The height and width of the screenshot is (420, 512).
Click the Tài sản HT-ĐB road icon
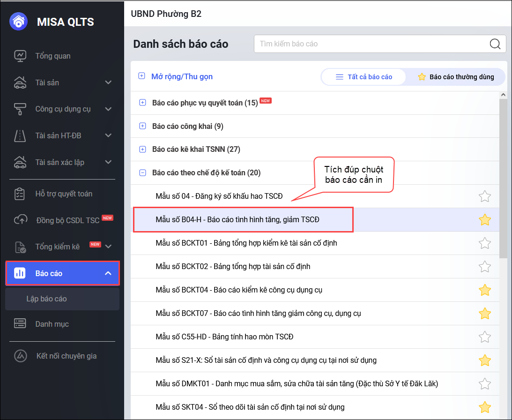tap(20, 135)
